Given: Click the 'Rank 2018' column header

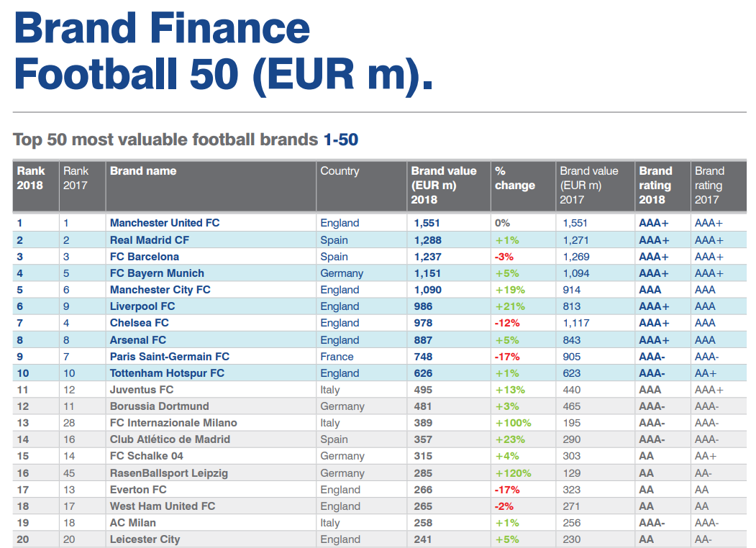Looking at the screenshot, I should [31, 178].
